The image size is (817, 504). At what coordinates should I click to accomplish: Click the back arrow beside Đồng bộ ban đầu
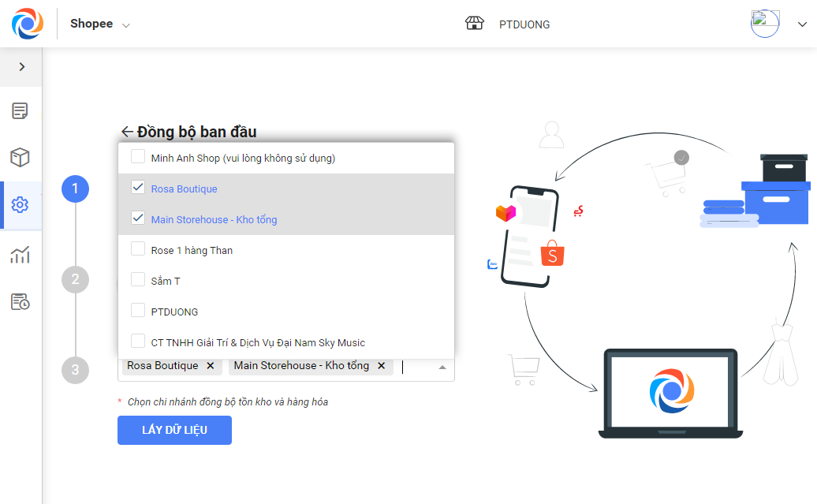click(127, 132)
